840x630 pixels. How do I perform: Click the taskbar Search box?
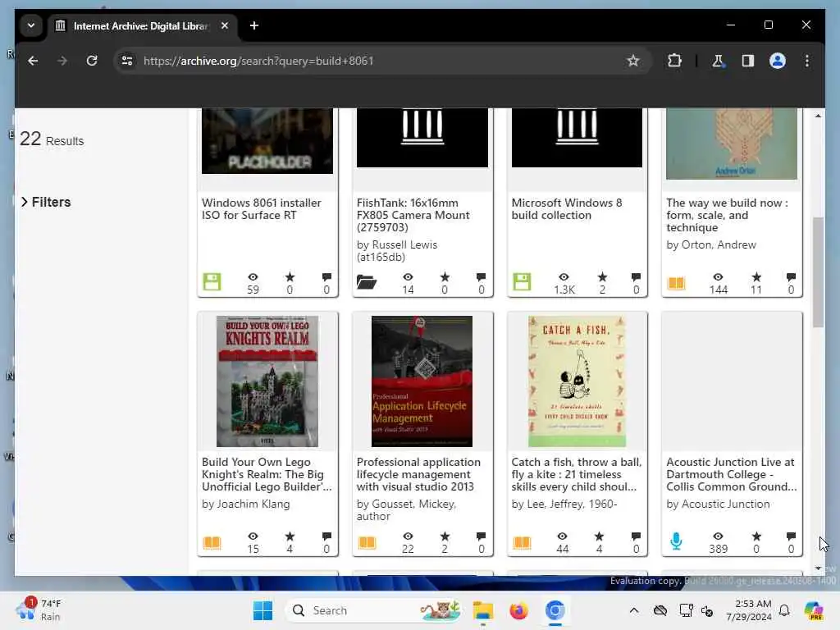click(x=375, y=610)
